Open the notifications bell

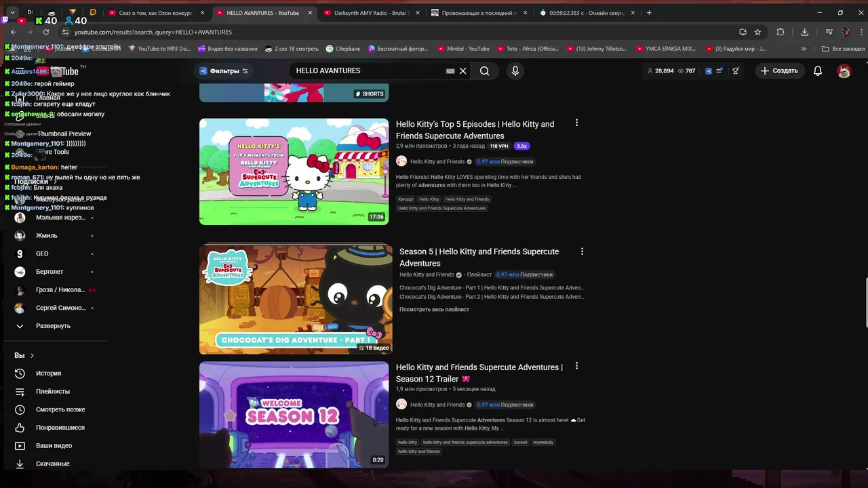[818, 70]
